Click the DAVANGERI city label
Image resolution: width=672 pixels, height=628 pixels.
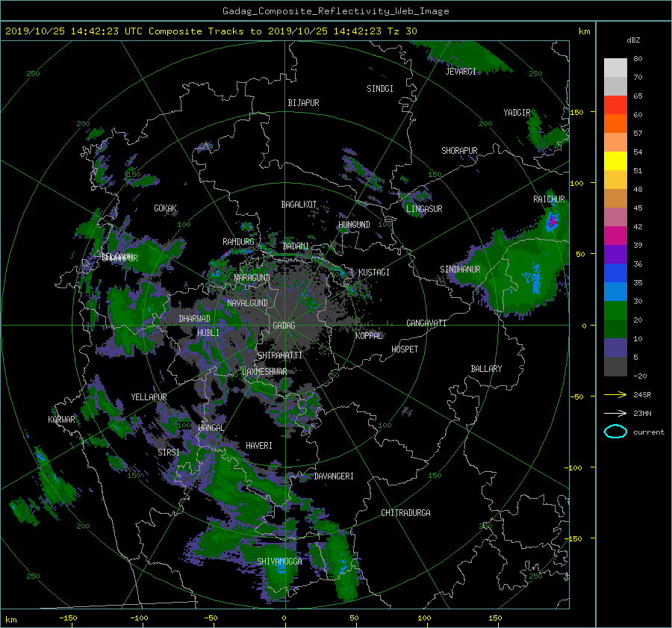[334, 476]
